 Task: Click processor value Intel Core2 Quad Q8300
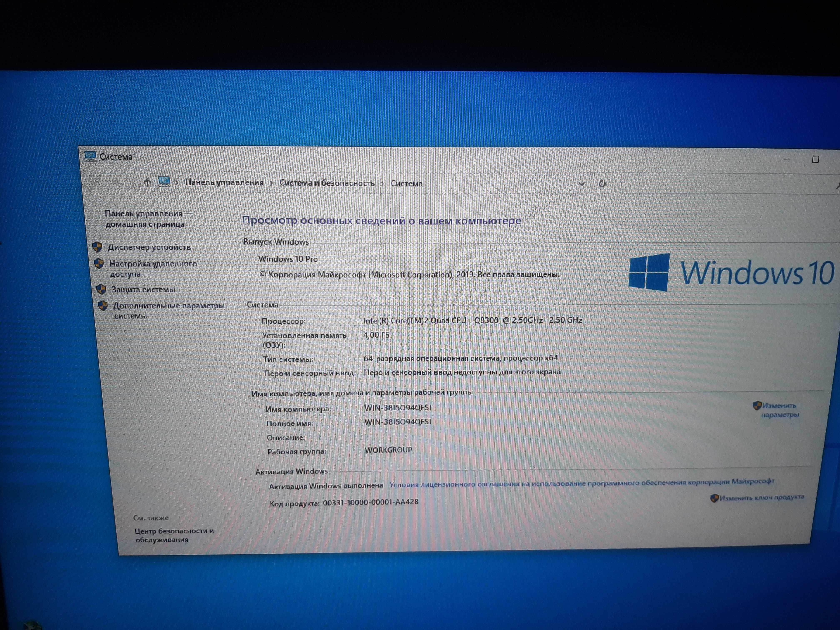tap(472, 320)
